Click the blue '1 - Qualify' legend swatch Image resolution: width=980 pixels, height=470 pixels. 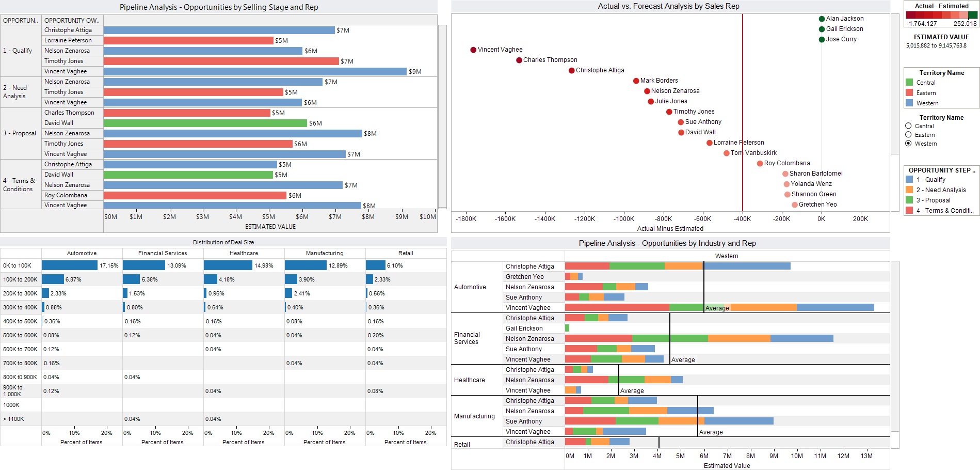click(909, 180)
